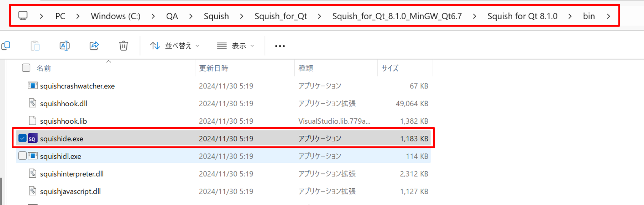Sort by 更新日時 column header
The height and width of the screenshot is (205, 644).
click(214, 68)
